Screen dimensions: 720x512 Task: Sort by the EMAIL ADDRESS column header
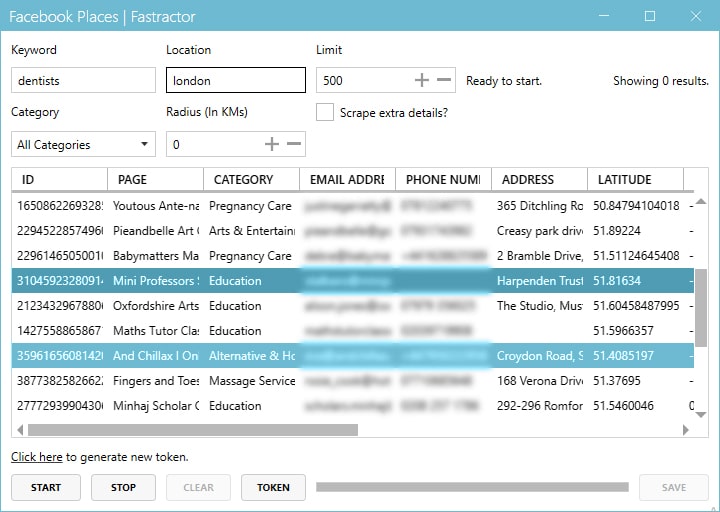point(348,180)
